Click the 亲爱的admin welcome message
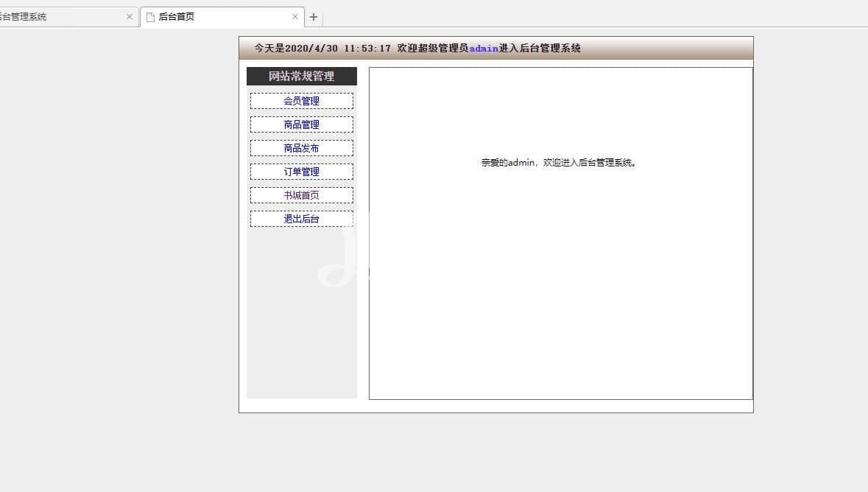The width and height of the screenshot is (868, 492). (x=559, y=163)
